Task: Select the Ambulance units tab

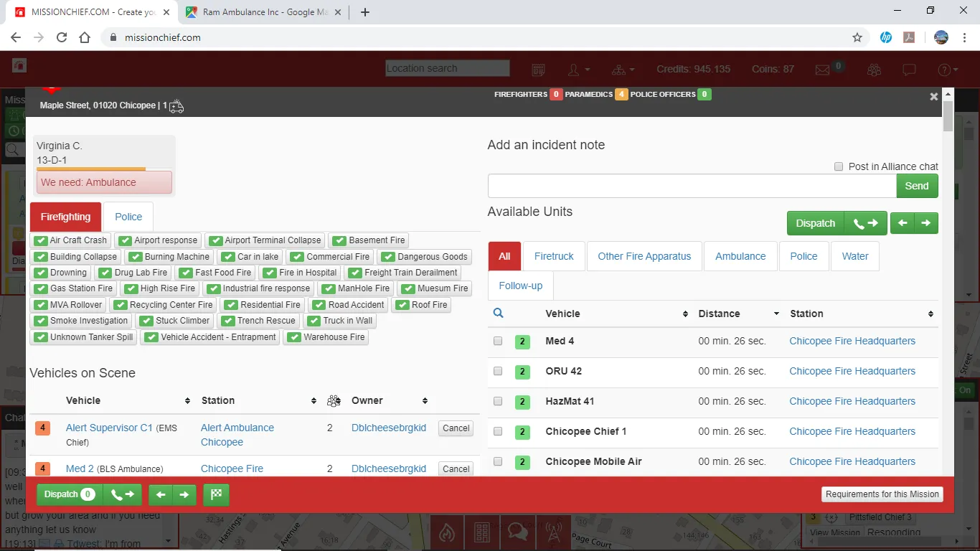Action: [x=740, y=256]
